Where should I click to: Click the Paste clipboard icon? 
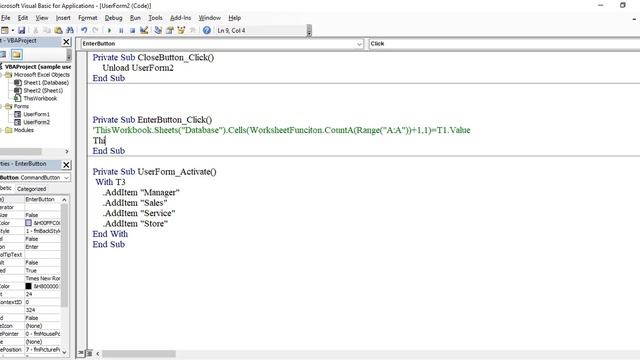coord(58,30)
